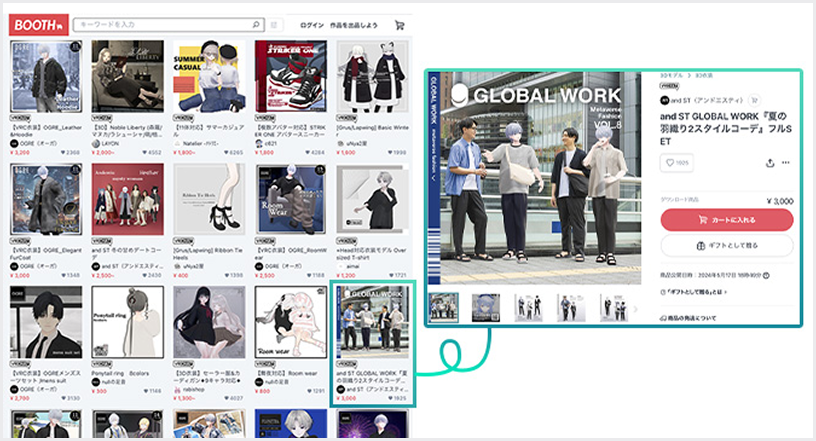Viewport: 816px width, 441px height.
Task: Open the filter button beside search
Action: pos(274,24)
